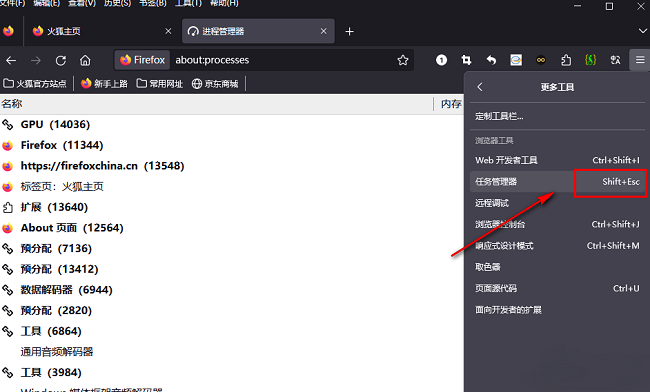Select the GPU (14036) process row
The image size is (650, 392).
(x=231, y=124)
